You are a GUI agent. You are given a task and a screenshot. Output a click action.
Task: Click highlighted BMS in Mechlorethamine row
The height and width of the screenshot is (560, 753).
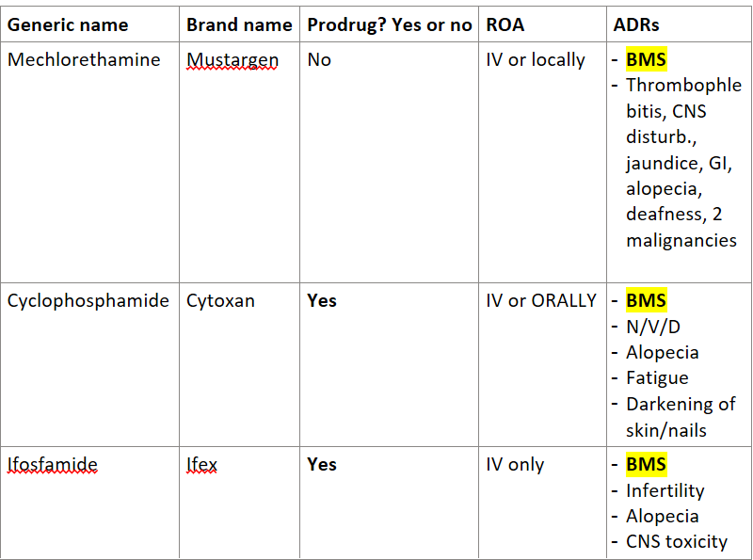(x=646, y=59)
